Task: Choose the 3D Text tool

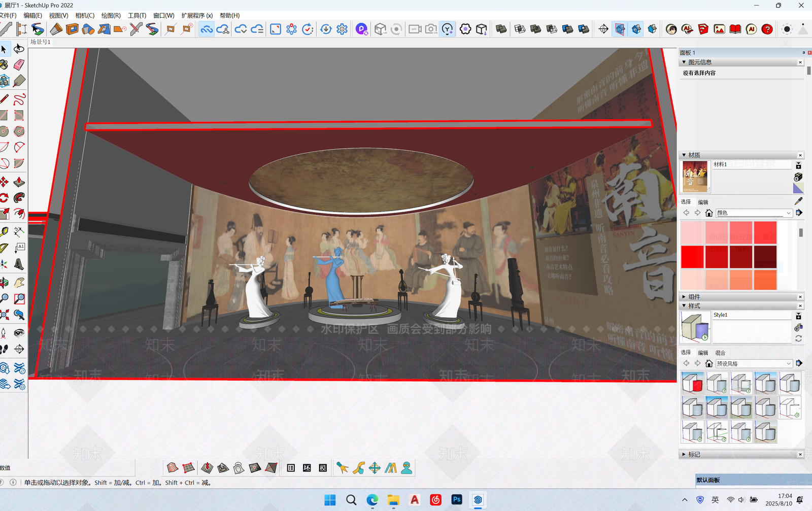Action: tap(19, 264)
